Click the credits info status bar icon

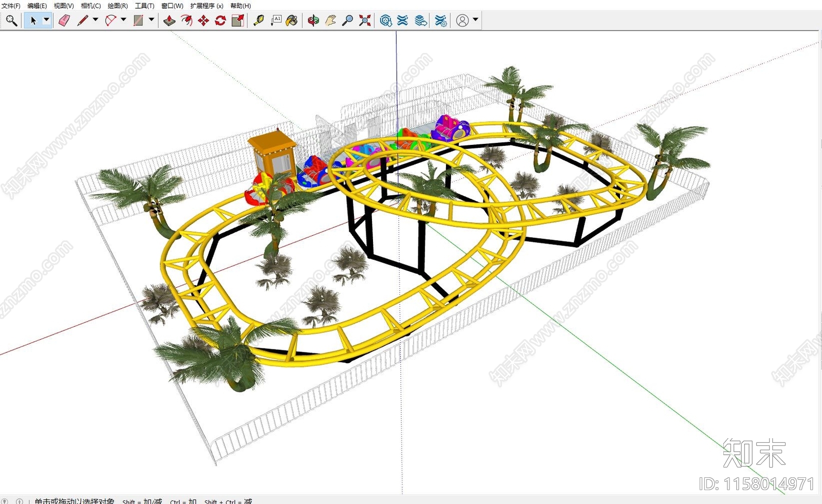(19, 501)
